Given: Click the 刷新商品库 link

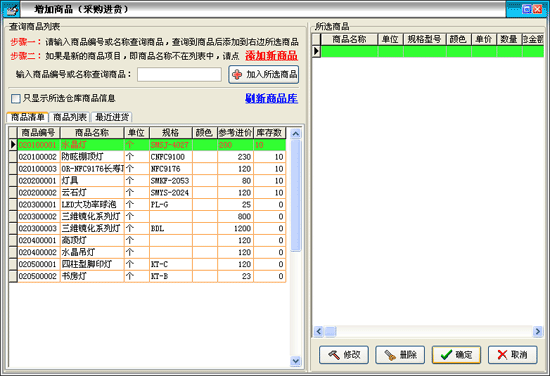Looking at the screenshot, I should (271, 99).
